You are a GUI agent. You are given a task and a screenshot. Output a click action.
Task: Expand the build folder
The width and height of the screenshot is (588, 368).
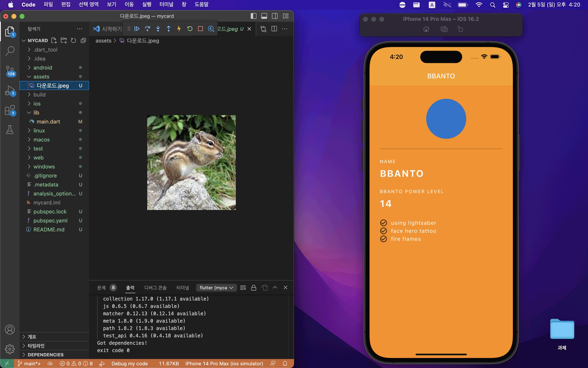click(x=54, y=95)
